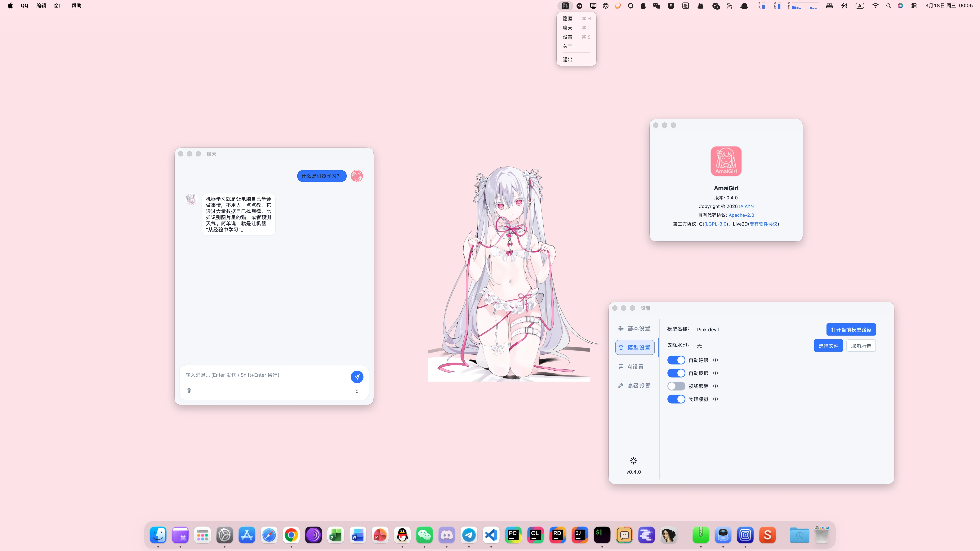The height and width of the screenshot is (551, 980).
Task: Click the date and time in menu bar
Action: click(x=949, y=6)
